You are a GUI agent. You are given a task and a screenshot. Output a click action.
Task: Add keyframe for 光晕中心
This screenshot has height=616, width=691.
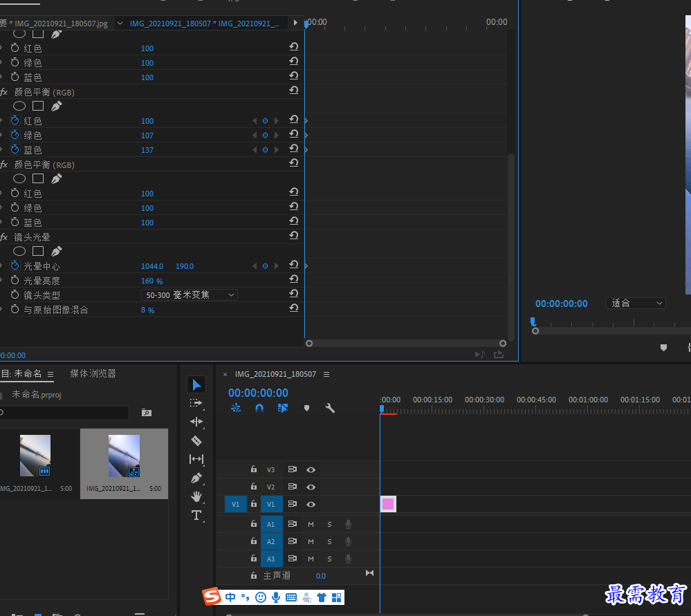(266, 266)
